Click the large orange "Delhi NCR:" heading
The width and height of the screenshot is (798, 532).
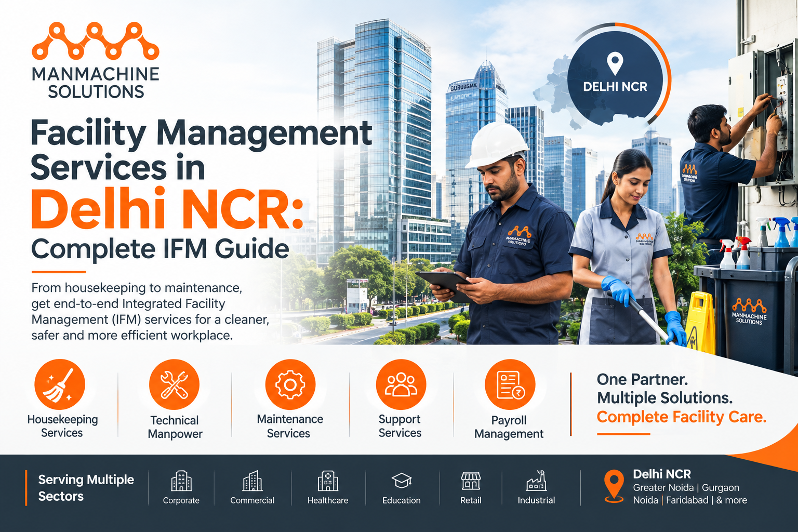coord(167,209)
